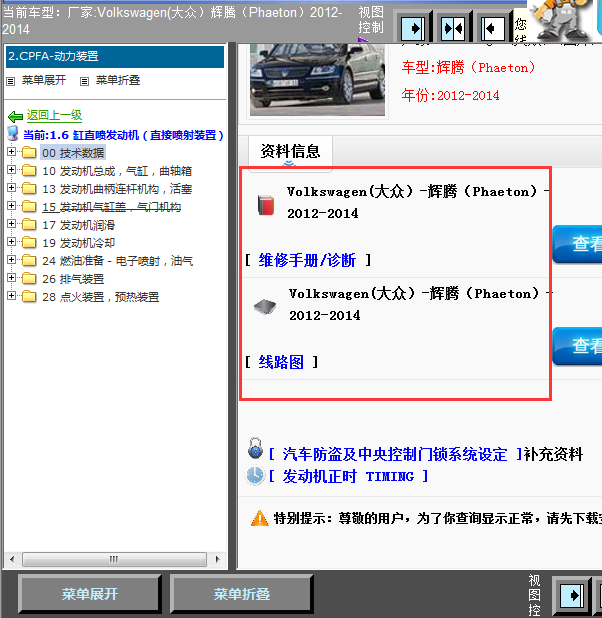
Task: Click the grey device wiring diagram icon
Action: [x=265, y=307]
